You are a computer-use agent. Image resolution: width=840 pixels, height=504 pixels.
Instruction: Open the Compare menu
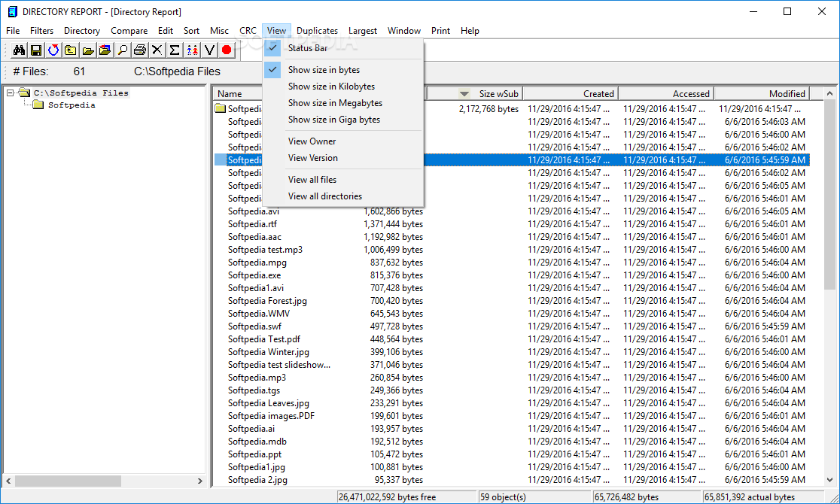pos(129,31)
